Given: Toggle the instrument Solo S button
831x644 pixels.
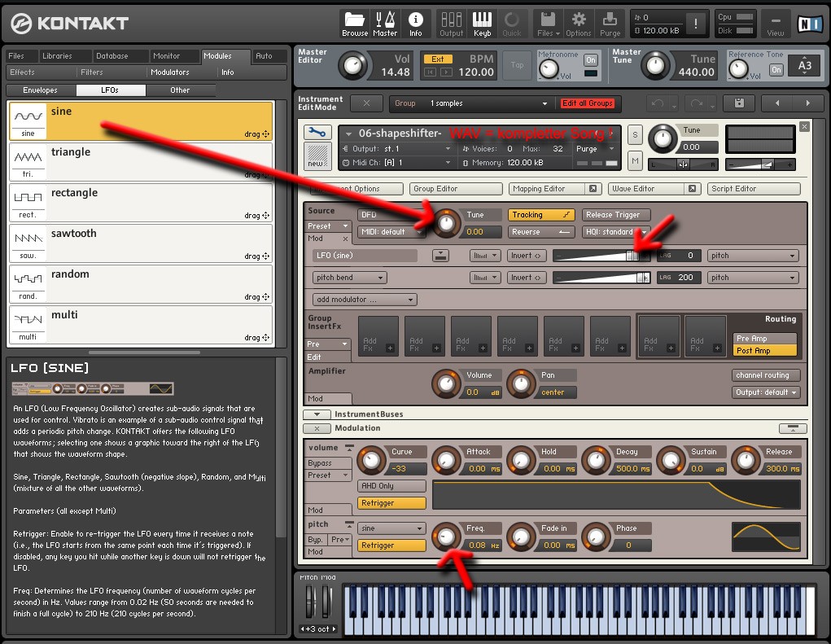Looking at the screenshot, I should [x=635, y=135].
